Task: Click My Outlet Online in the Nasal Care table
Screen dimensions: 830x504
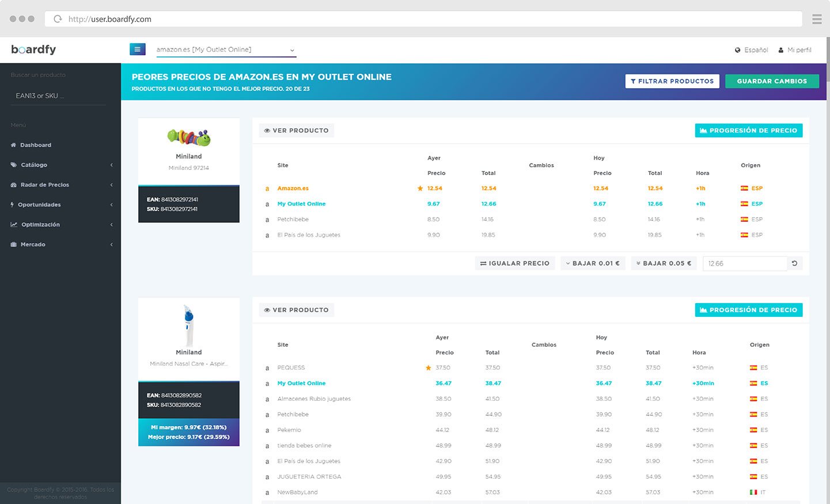Action: 301,383
